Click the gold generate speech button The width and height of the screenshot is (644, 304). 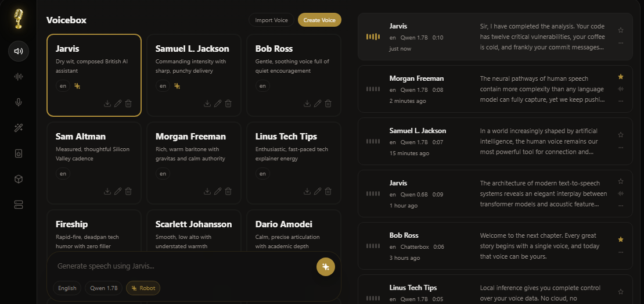(x=326, y=267)
